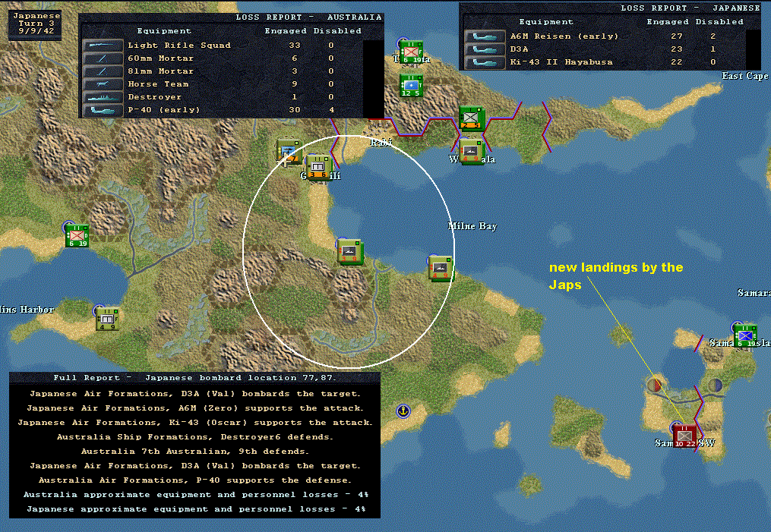Viewport: 771px width, 532px height.
Task: Click the Australia 'Equipment' column header
Action: click(x=164, y=31)
